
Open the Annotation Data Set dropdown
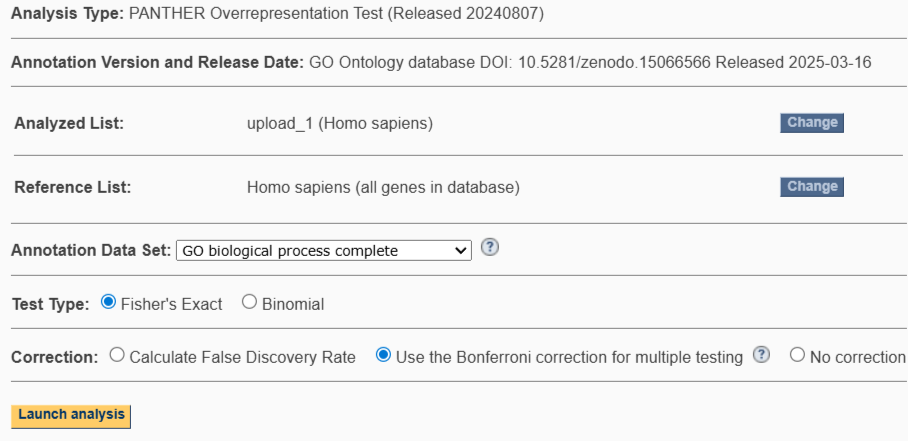click(323, 250)
